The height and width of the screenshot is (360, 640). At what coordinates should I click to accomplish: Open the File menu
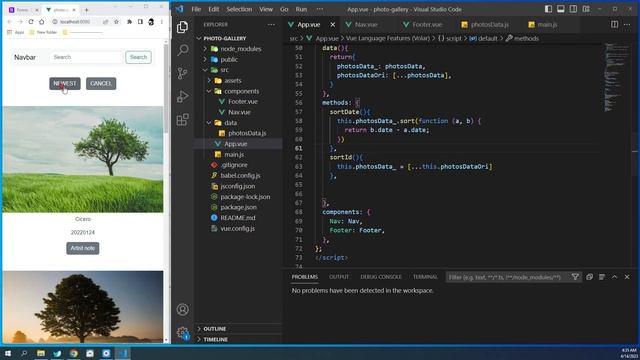[x=196, y=9]
